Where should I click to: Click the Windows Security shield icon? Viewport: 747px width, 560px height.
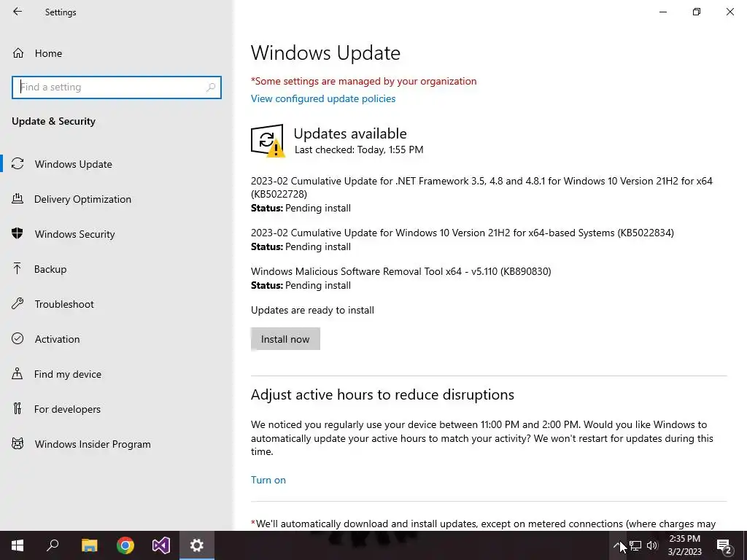tap(18, 234)
